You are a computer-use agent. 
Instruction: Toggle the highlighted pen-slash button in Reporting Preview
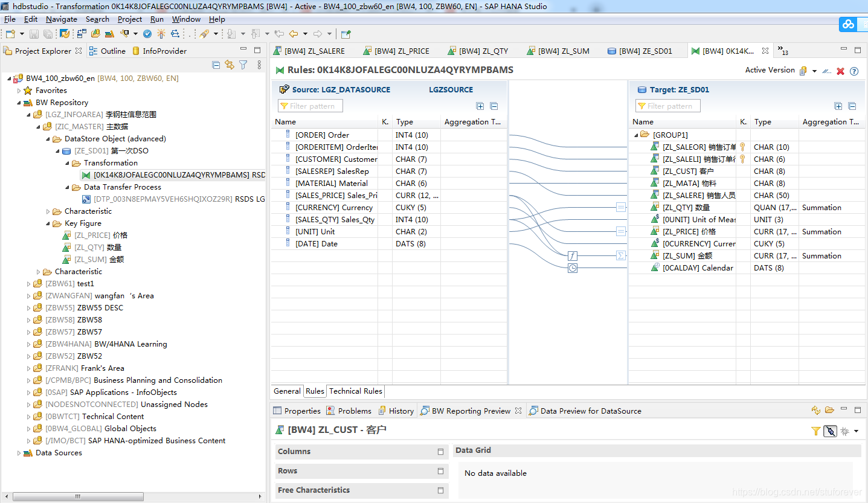(x=830, y=431)
